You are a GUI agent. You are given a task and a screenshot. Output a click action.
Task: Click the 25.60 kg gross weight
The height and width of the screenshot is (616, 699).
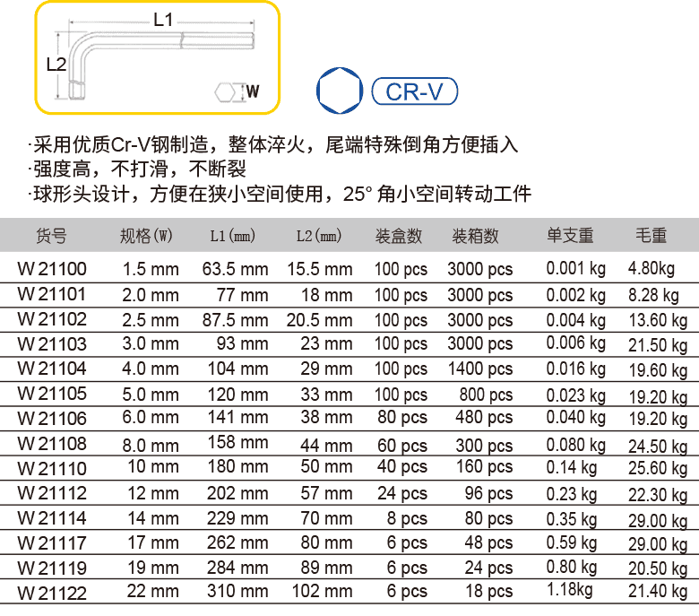pos(658,468)
